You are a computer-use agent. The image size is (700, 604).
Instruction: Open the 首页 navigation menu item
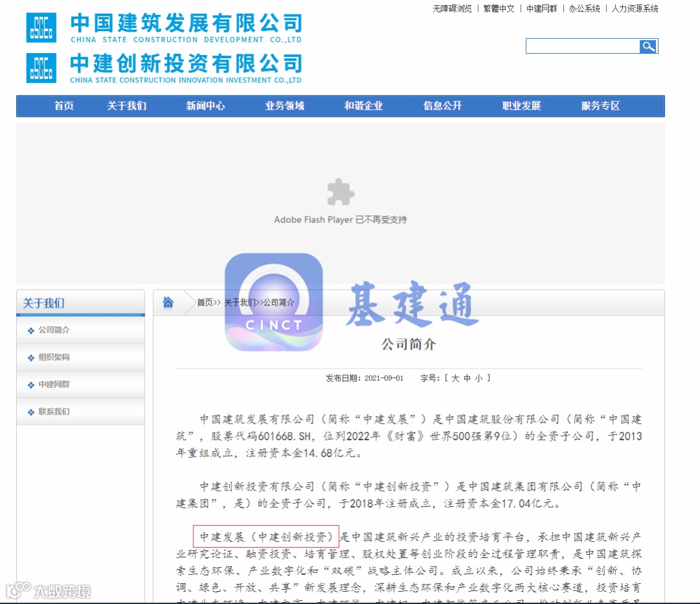click(64, 106)
